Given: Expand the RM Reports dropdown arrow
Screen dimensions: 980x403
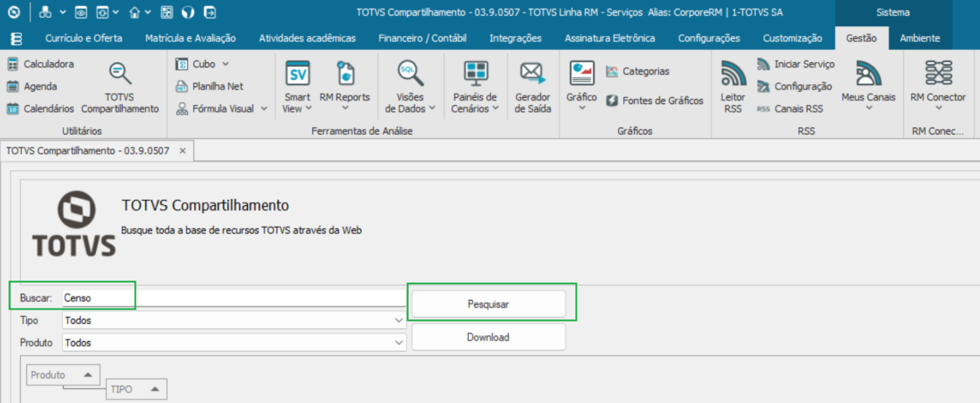Looking at the screenshot, I should pyautogui.click(x=345, y=109).
